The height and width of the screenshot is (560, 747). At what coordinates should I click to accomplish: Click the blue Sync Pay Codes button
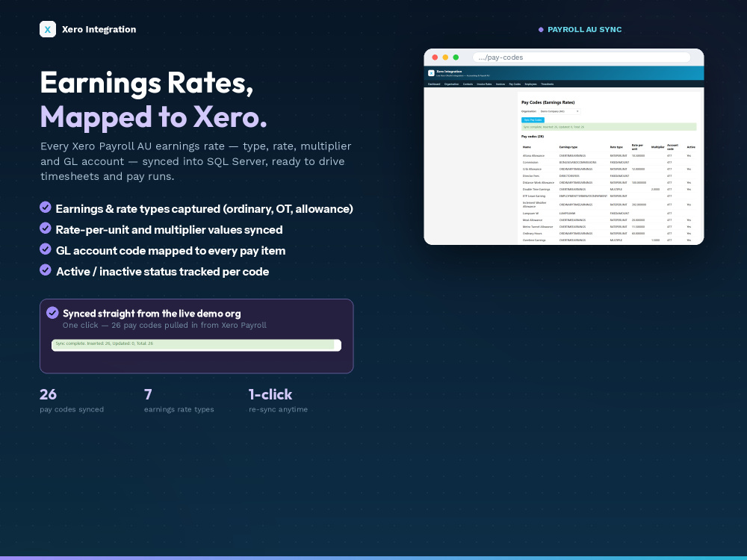click(x=533, y=120)
